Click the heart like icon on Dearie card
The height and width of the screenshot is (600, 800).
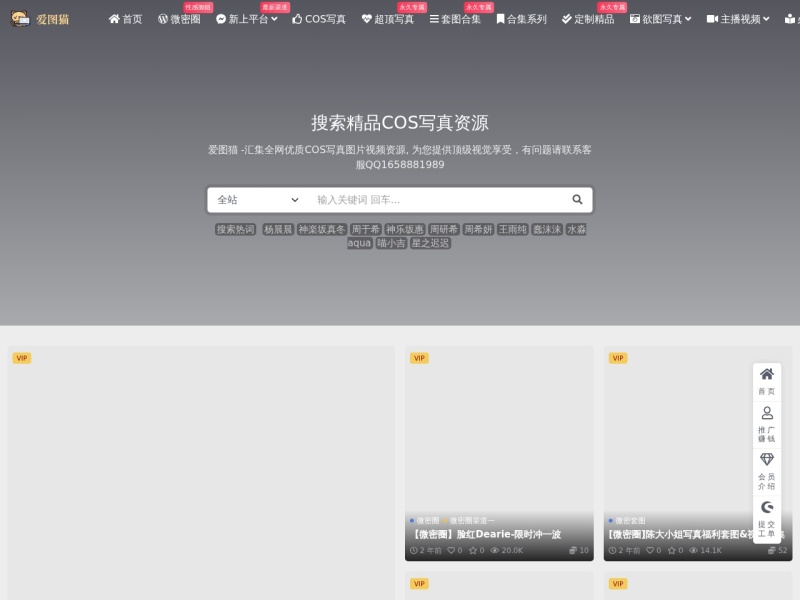pyautogui.click(x=451, y=550)
